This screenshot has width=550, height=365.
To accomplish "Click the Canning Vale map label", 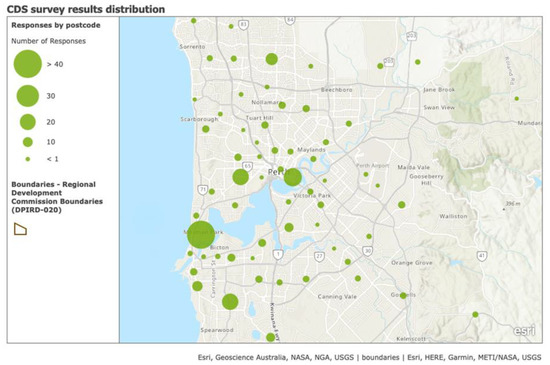I will pos(337,297).
